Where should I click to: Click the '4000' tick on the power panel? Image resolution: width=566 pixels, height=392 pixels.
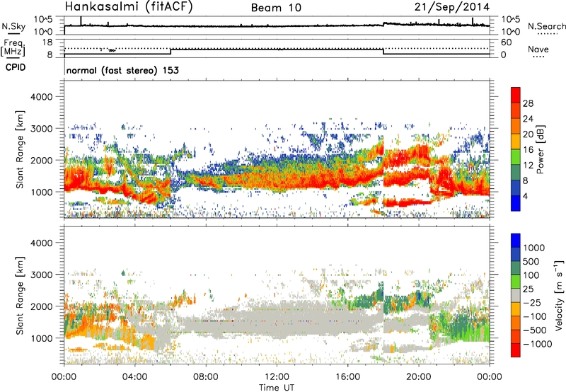(x=42, y=97)
